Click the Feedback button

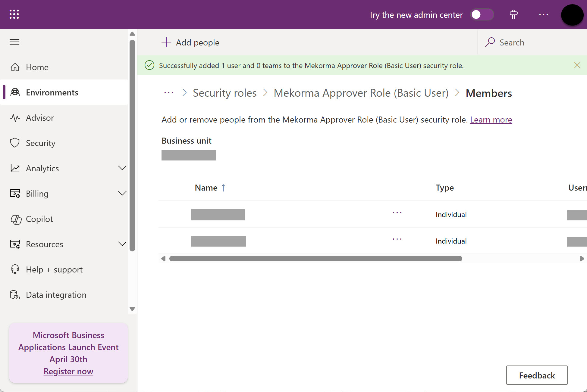(537, 375)
